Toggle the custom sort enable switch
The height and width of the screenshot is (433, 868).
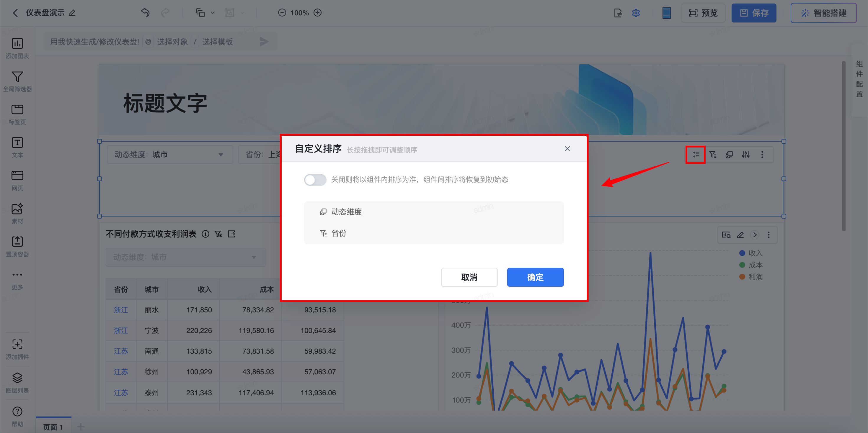[x=315, y=179]
